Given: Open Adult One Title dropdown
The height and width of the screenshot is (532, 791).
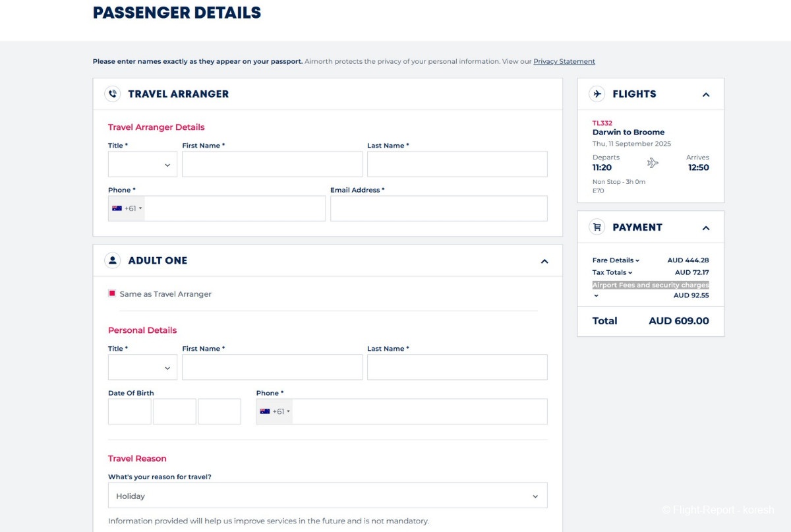Looking at the screenshot, I should coord(142,367).
